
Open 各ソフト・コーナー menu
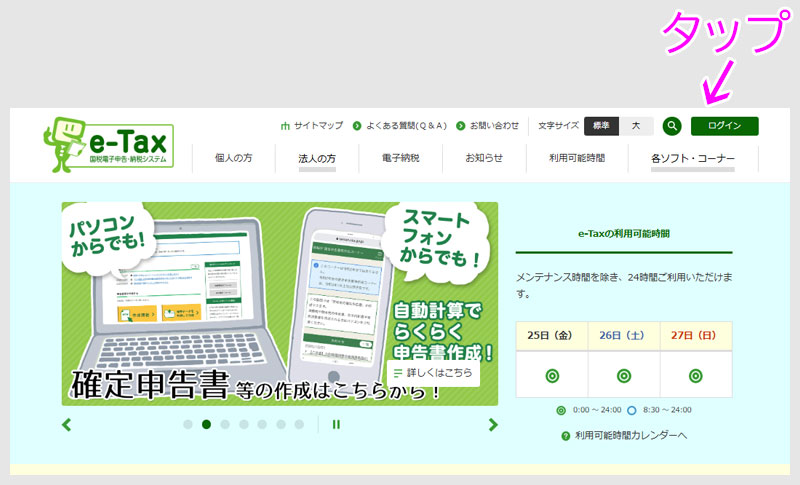coord(693,159)
